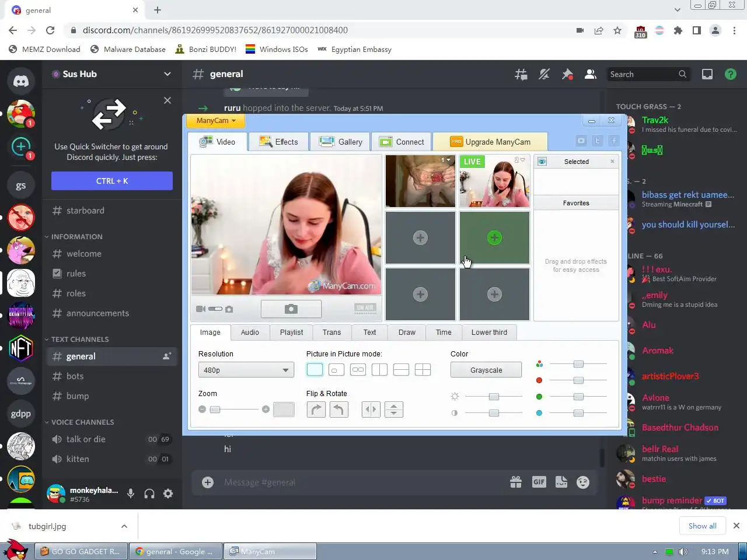
Task: Add a server with the plus icon
Action: (x=21, y=146)
